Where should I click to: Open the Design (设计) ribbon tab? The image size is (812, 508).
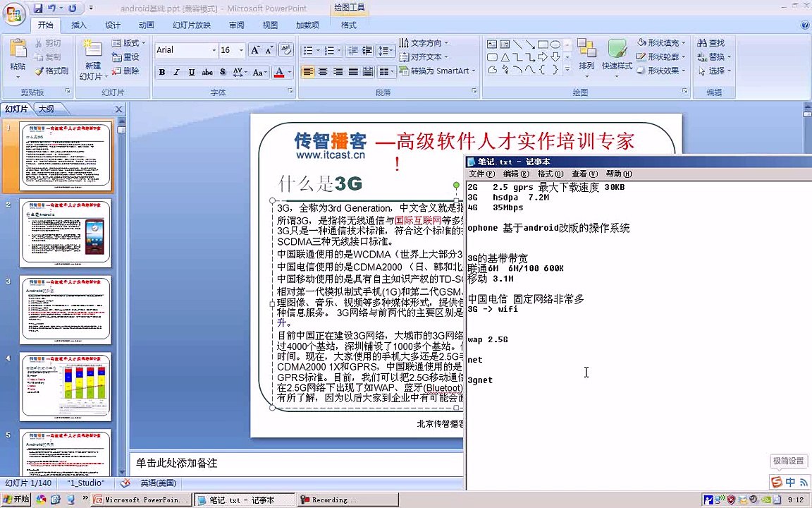tap(112, 25)
